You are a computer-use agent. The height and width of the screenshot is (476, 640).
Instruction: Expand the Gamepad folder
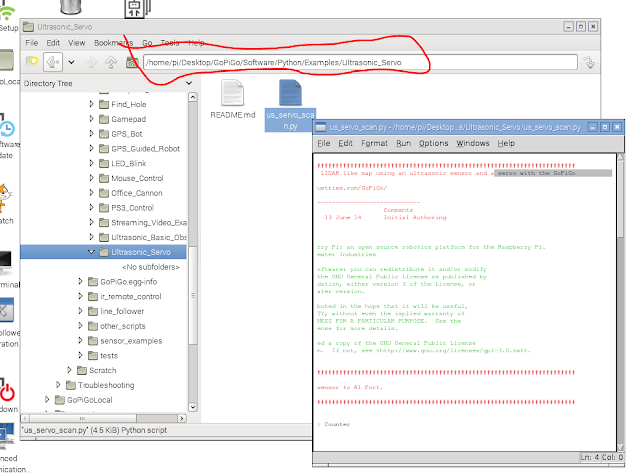click(x=91, y=119)
